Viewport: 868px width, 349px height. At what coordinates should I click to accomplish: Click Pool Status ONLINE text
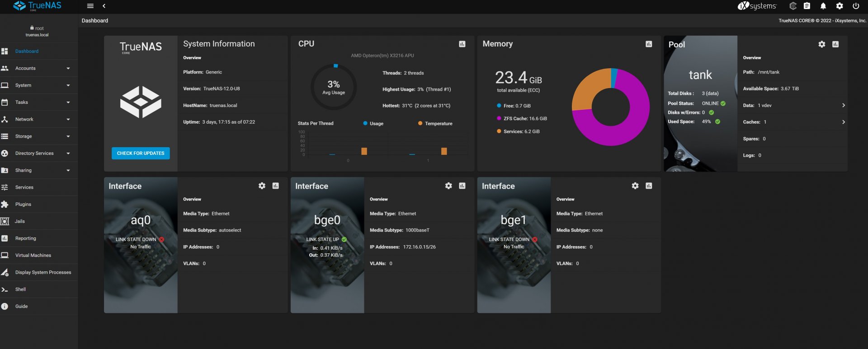(710, 104)
